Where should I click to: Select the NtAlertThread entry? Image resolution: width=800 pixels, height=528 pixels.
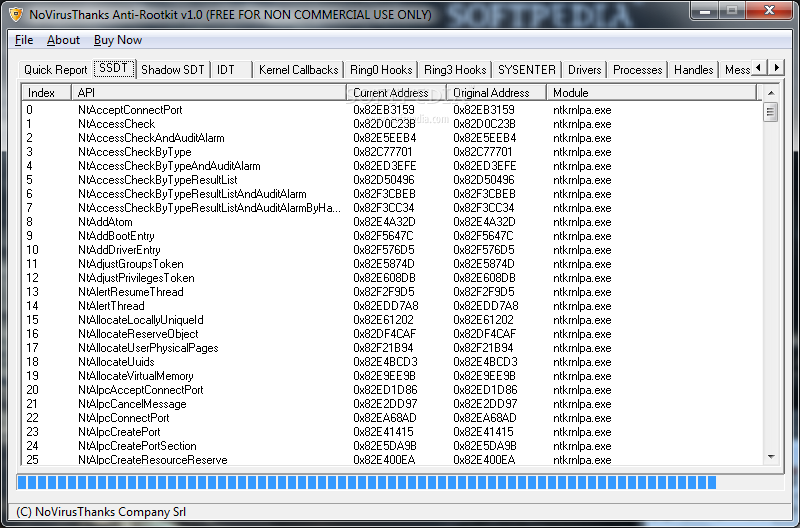point(392,306)
